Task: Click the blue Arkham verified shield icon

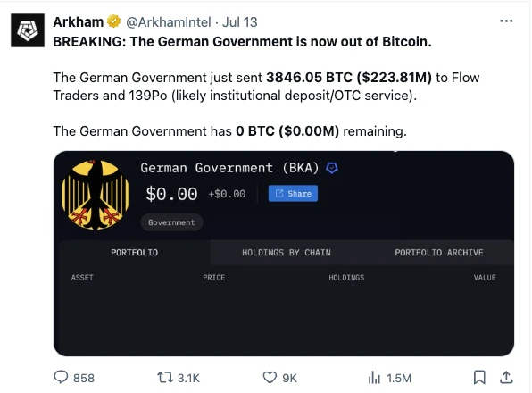Action: (331, 168)
